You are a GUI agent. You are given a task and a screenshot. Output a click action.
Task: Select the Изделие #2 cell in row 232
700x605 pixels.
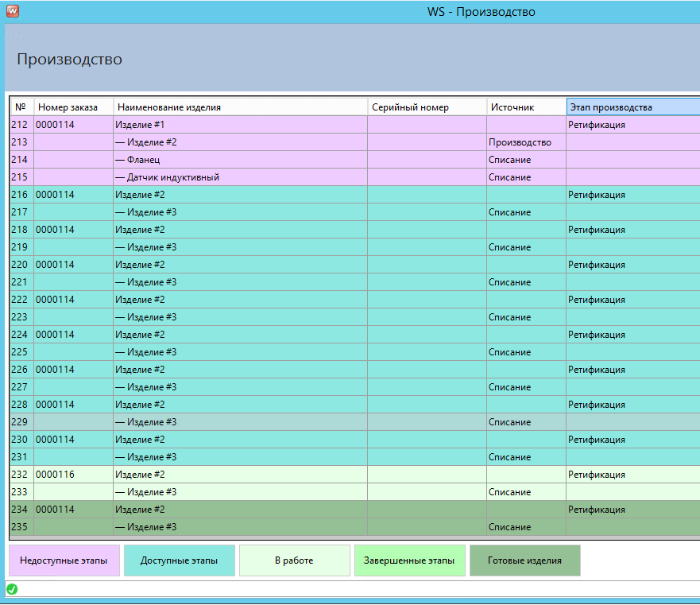[241, 475]
